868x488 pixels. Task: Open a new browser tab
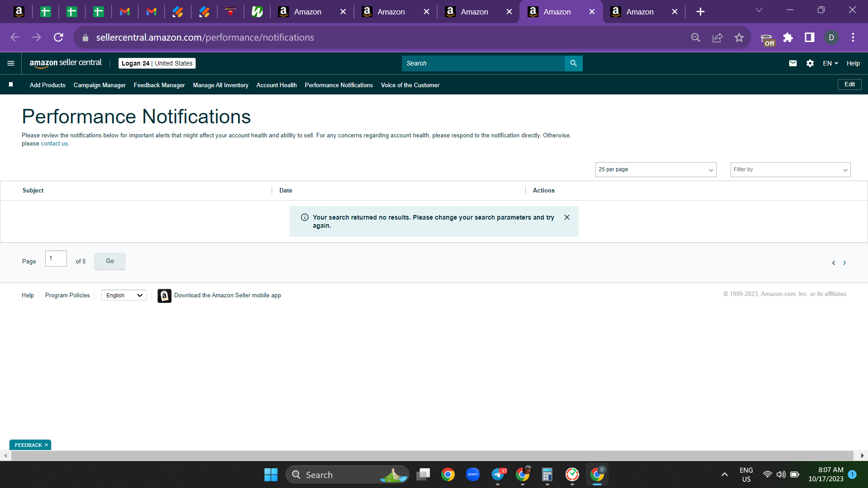700,12
